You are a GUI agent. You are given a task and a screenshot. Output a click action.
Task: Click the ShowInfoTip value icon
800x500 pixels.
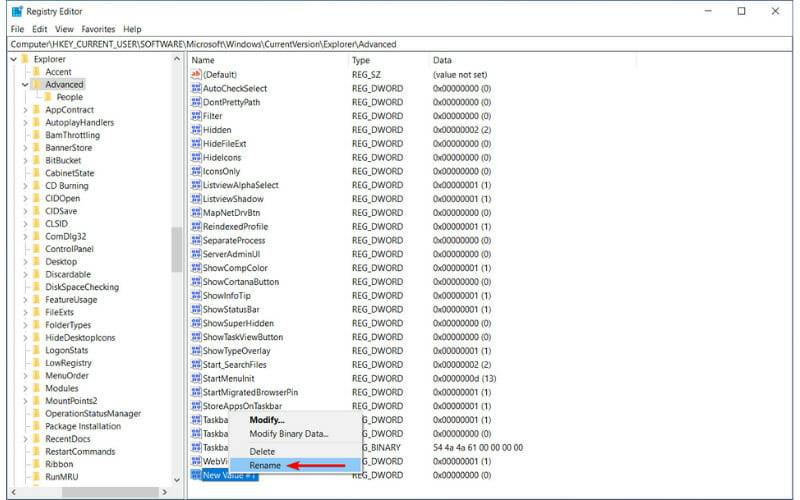coord(196,295)
